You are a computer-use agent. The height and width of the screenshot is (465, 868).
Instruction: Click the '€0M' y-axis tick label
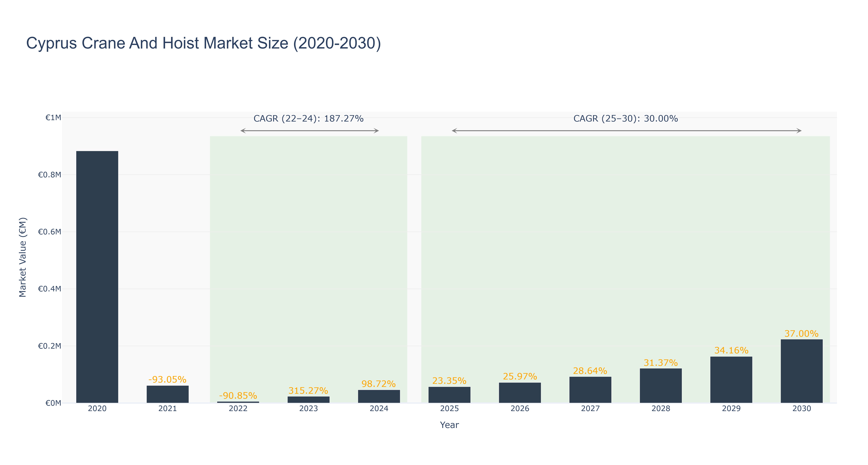point(53,403)
